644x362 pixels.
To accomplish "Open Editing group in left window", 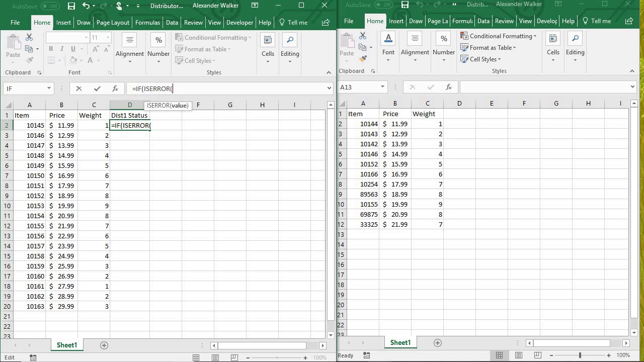I will pos(290,49).
